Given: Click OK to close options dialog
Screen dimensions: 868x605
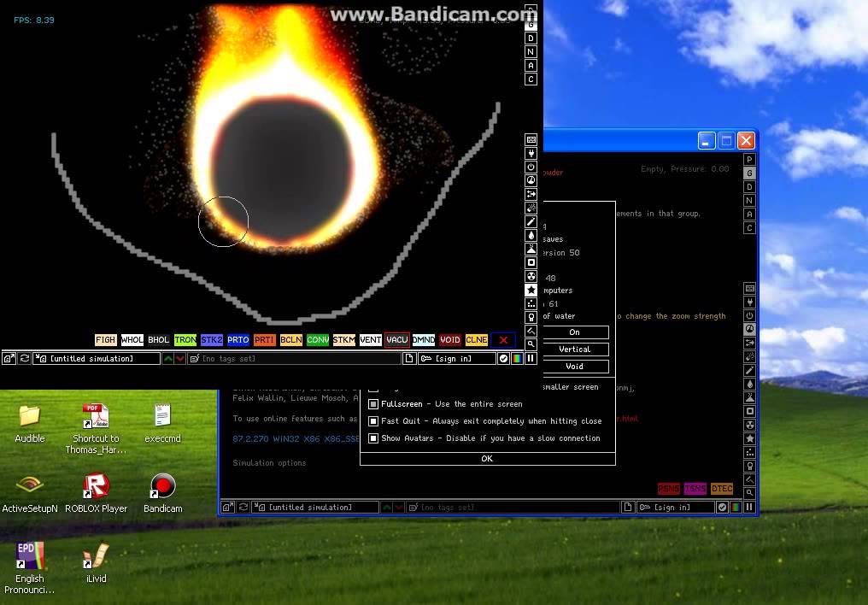Looking at the screenshot, I should point(487,458).
